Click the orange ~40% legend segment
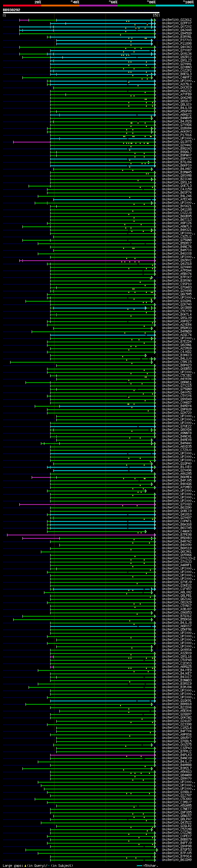The width and height of the screenshot is (197, 868). click(60, 6)
